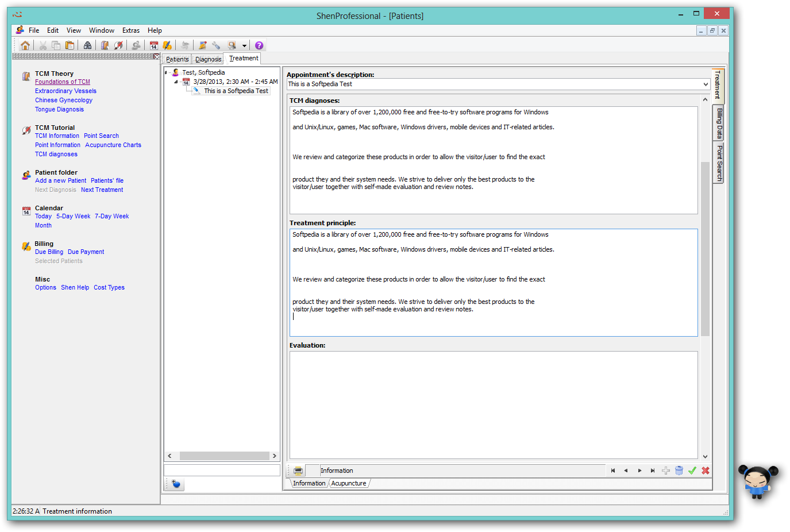Viewport: 790px width, 532px height.
Task: Select the Acupuncture bottom tab
Action: point(349,484)
